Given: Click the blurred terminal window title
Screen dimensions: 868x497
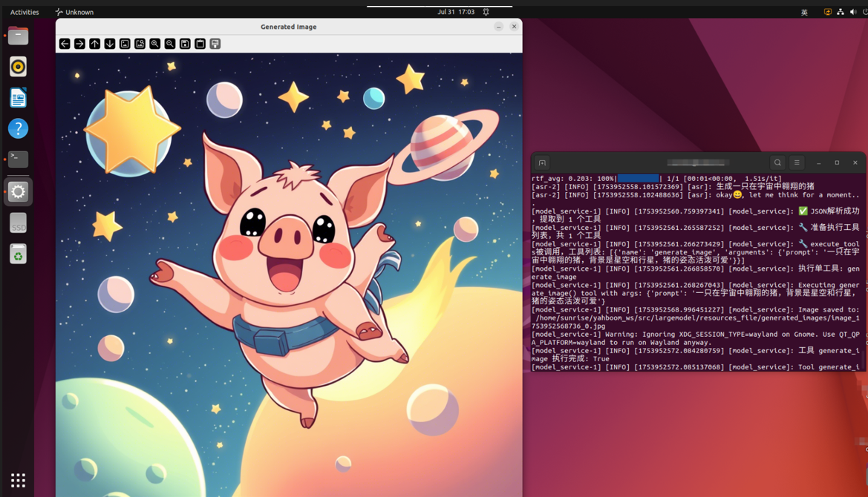Looking at the screenshot, I should 696,162.
